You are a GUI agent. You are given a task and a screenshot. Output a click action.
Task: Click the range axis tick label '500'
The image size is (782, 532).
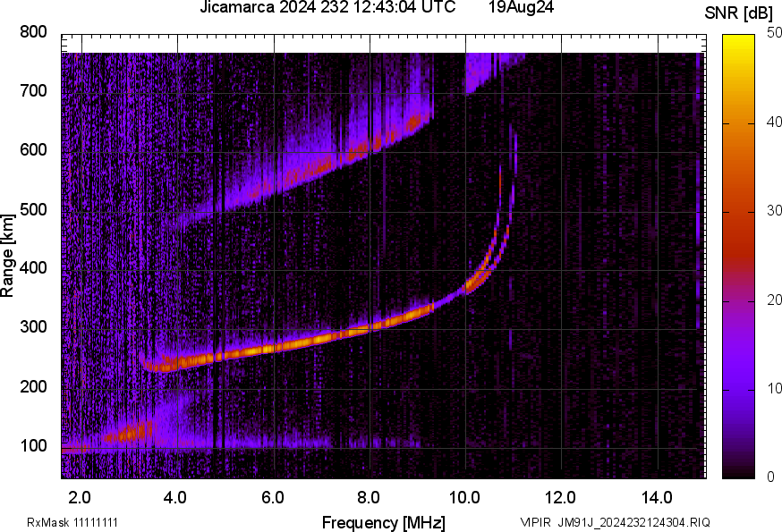(x=33, y=209)
